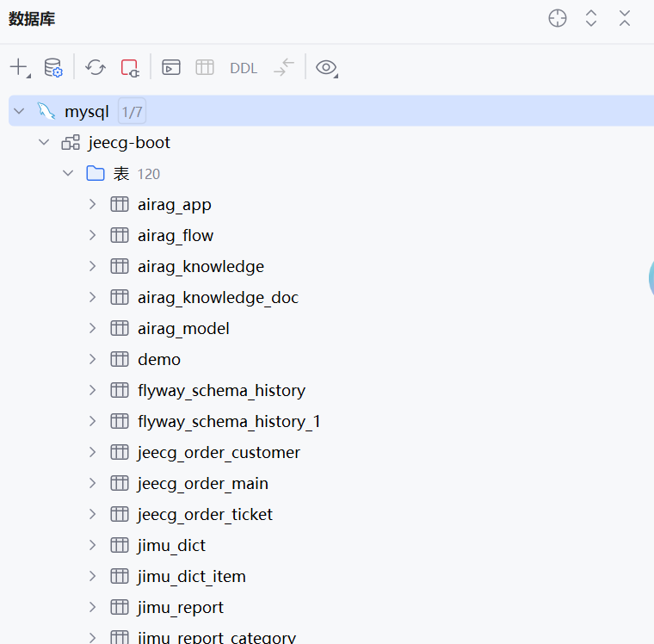Viewport: 654px width, 644px height.
Task: Click the mysql dolphin icon
Action: click(x=46, y=111)
